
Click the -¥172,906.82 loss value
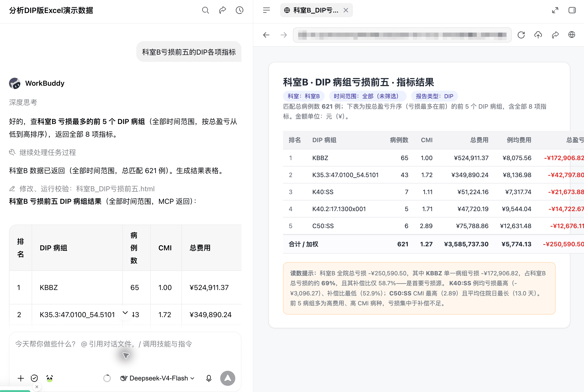coord(564,158)
